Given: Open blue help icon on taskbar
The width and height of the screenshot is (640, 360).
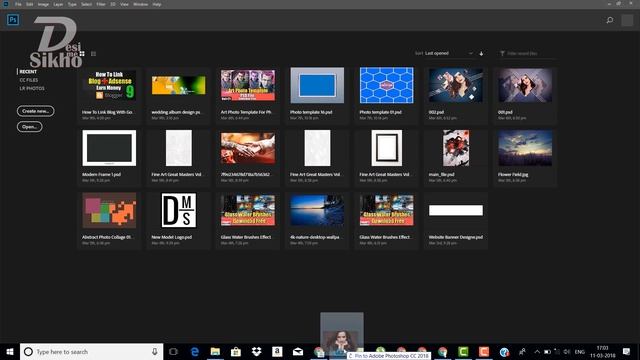Looking at the screenshot, I should (504, 351).
